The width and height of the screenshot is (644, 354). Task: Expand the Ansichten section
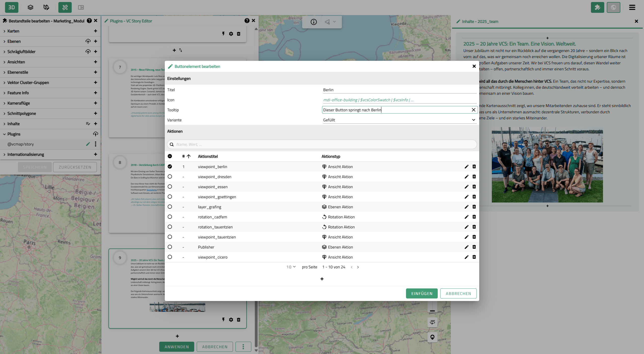click(4, 62)
